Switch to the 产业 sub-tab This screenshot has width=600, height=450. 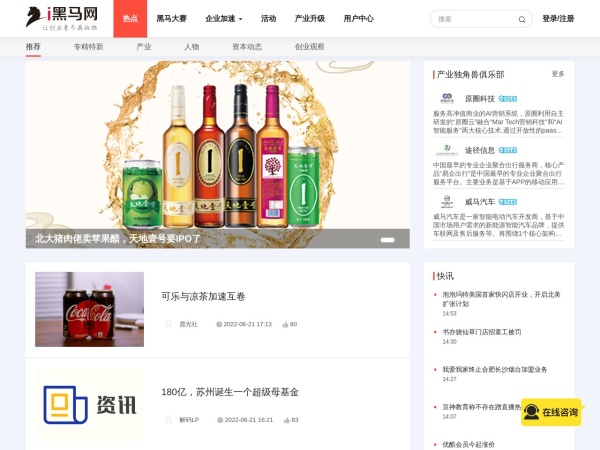click(x=144, y=47)
